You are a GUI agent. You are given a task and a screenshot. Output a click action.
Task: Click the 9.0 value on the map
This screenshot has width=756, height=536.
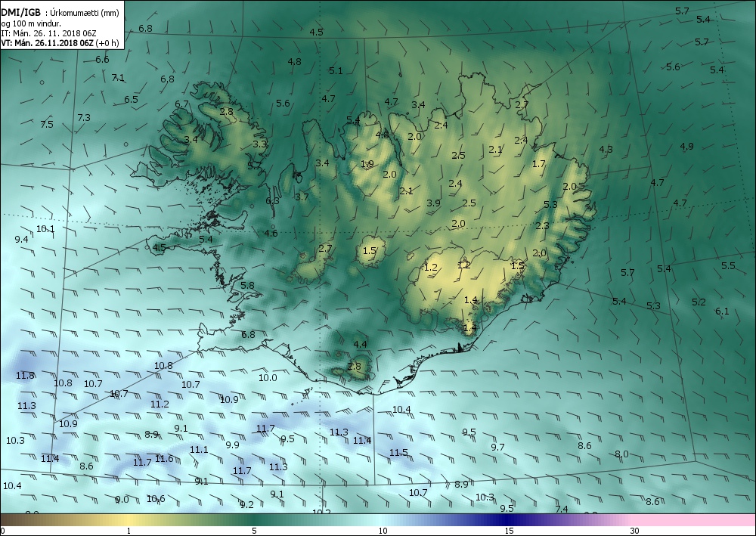[x=122, y=500]
